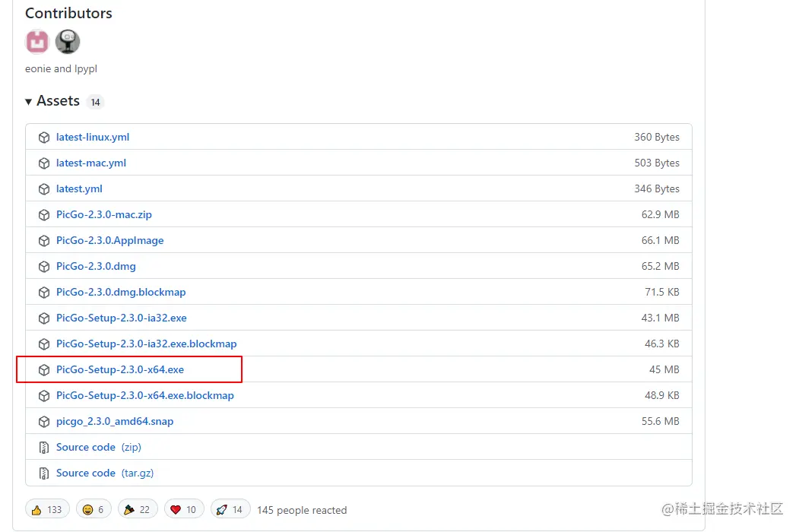Download PicGo-Setup-2.3.0-ia32.exe

[122, 318]
